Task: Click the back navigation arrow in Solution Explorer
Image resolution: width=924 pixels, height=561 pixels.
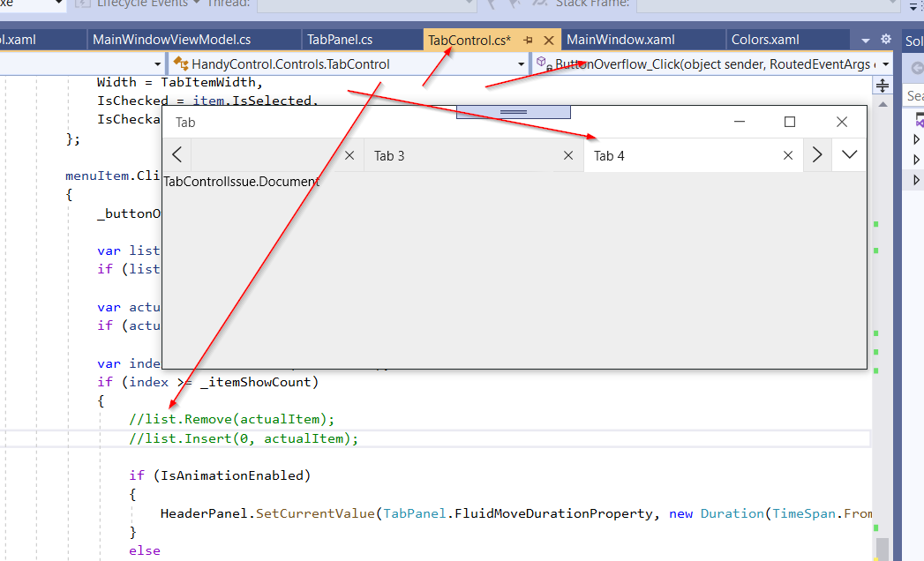Action: pyautogui.click(x=914, y=67)
